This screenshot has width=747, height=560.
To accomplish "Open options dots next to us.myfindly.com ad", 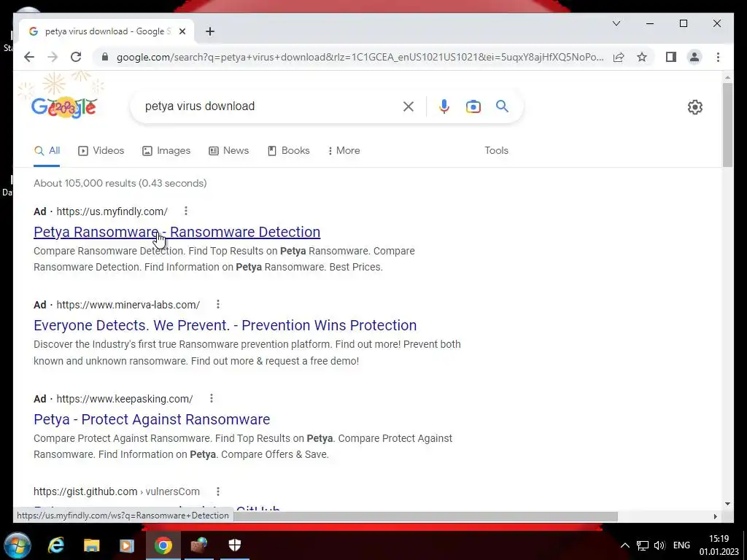I will [x=186, y=211].
